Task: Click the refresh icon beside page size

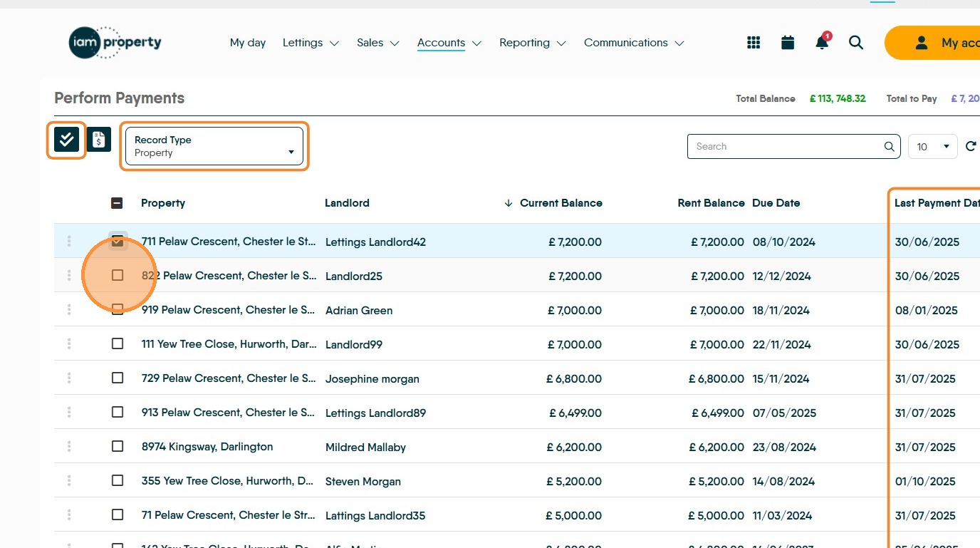Action: pyautogui.click(x=970, y=147)
